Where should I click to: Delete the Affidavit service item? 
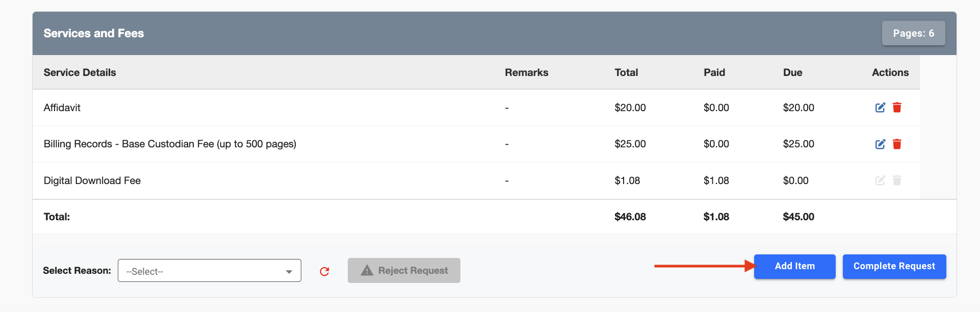click(897, 108)
